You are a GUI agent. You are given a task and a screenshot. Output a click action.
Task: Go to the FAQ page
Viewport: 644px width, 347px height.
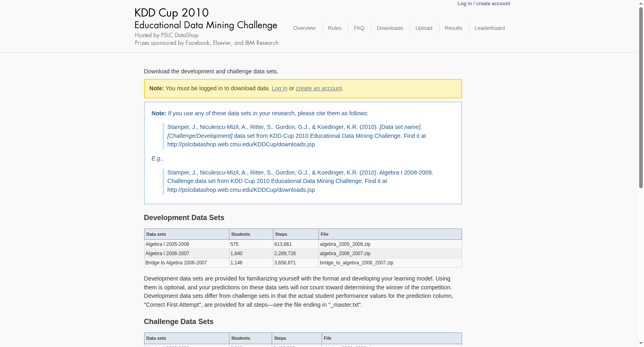tap(359, 28)
